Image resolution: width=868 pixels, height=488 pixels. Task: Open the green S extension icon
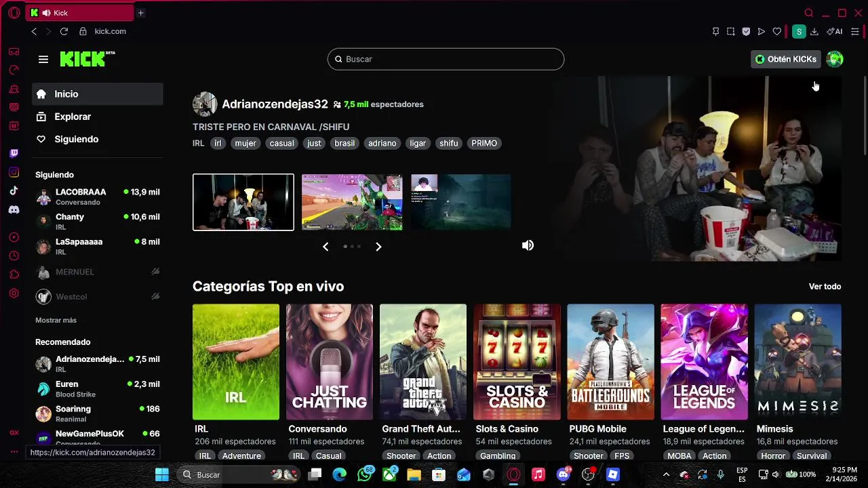[x=799, y=31]
